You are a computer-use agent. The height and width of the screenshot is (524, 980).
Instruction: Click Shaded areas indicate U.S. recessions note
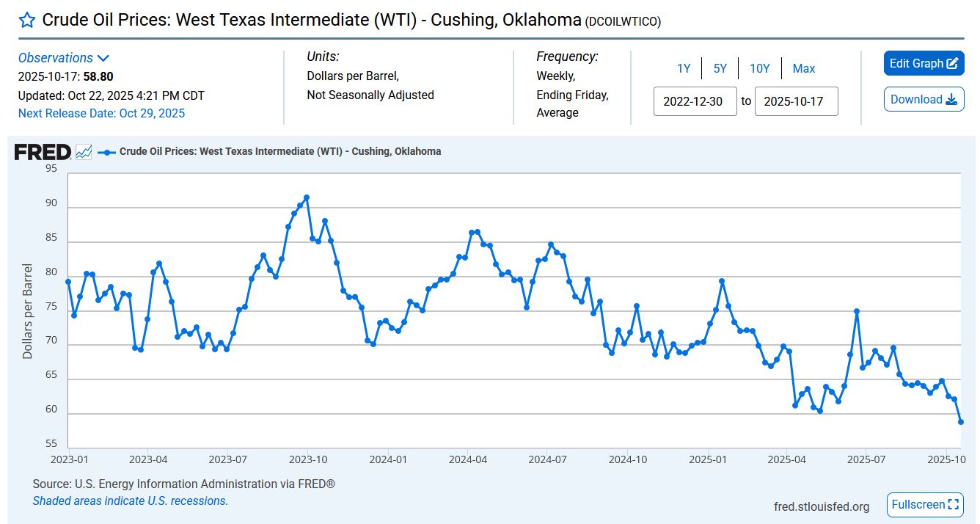coord(130,501)
